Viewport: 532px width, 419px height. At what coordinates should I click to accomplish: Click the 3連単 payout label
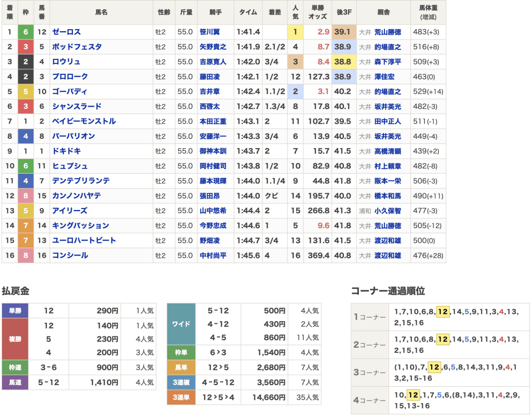coord(181,397)
